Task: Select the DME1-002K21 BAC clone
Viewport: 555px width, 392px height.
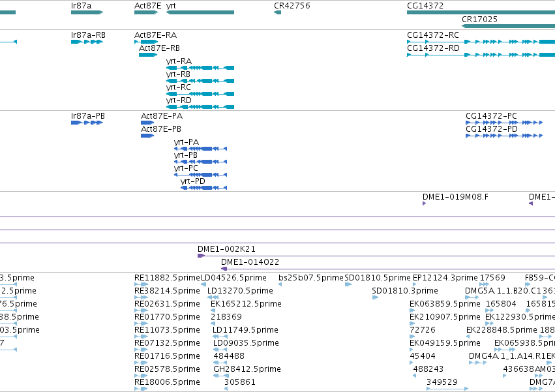Action: (x=376, y=256)
